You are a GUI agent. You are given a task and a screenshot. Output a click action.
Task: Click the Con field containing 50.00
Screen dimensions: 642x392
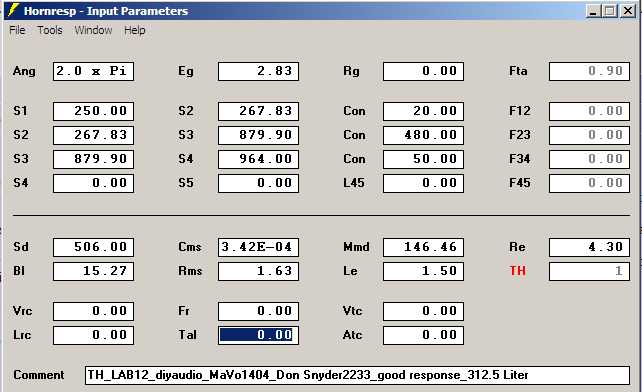(423, 159)
